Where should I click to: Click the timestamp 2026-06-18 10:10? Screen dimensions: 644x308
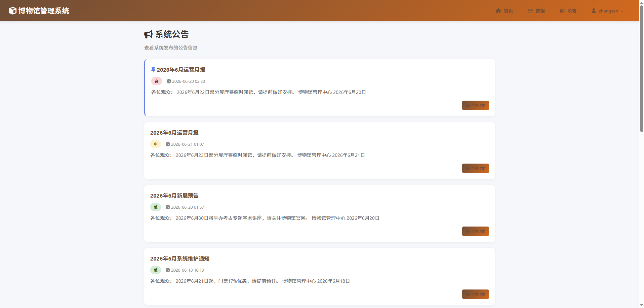(188, 270)
